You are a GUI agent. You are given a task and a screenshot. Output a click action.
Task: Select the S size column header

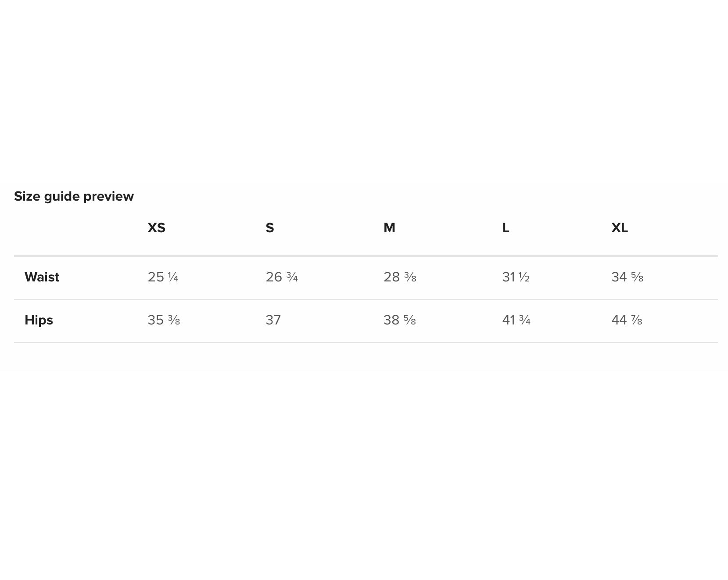(x=269, y=228)
